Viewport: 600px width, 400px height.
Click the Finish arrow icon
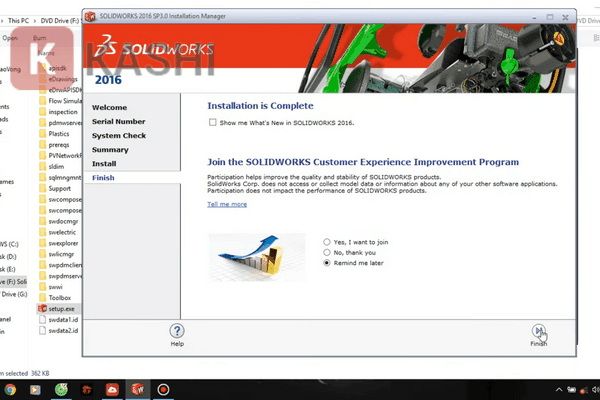[538, 331]
